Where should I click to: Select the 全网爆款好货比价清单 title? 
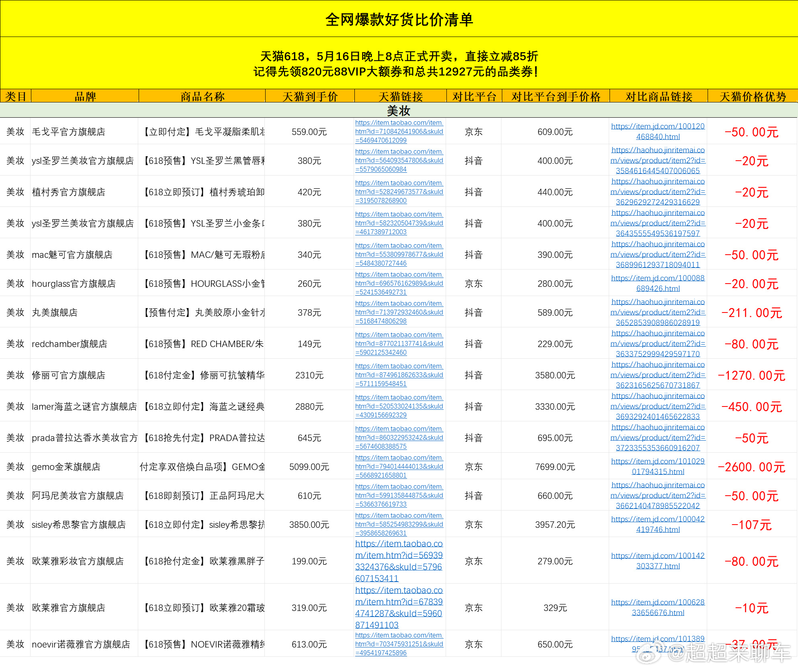[399, 19]
